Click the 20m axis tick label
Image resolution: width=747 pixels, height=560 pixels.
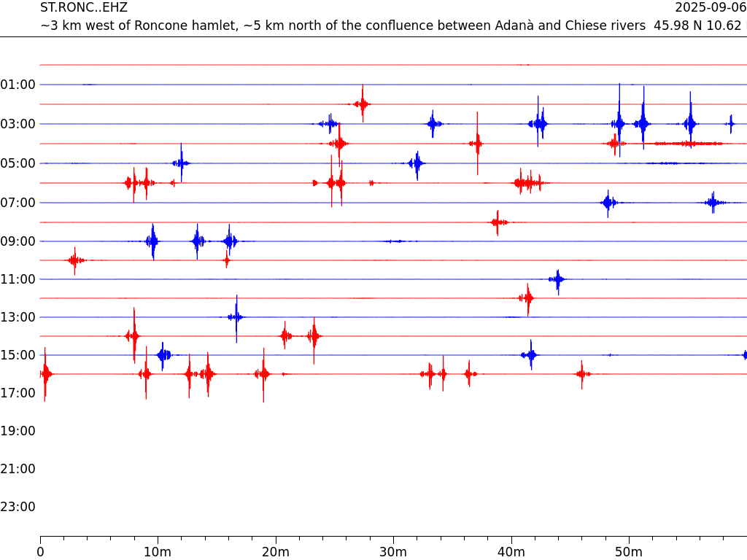click(275, 553)
